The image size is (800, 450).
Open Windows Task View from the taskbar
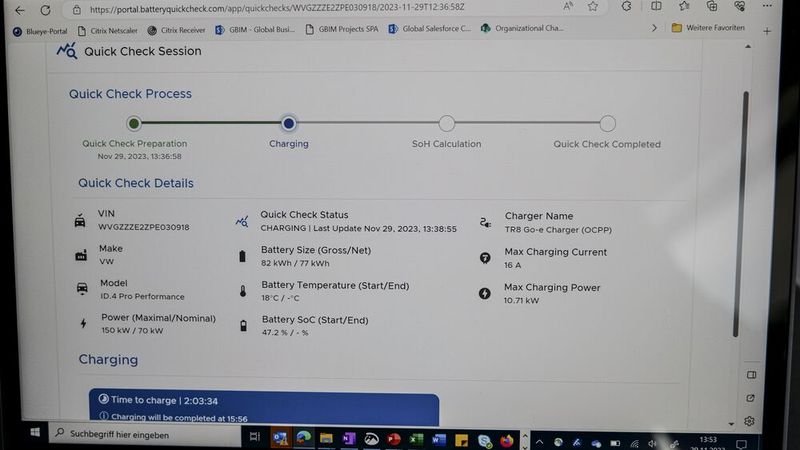coord(255,437)
